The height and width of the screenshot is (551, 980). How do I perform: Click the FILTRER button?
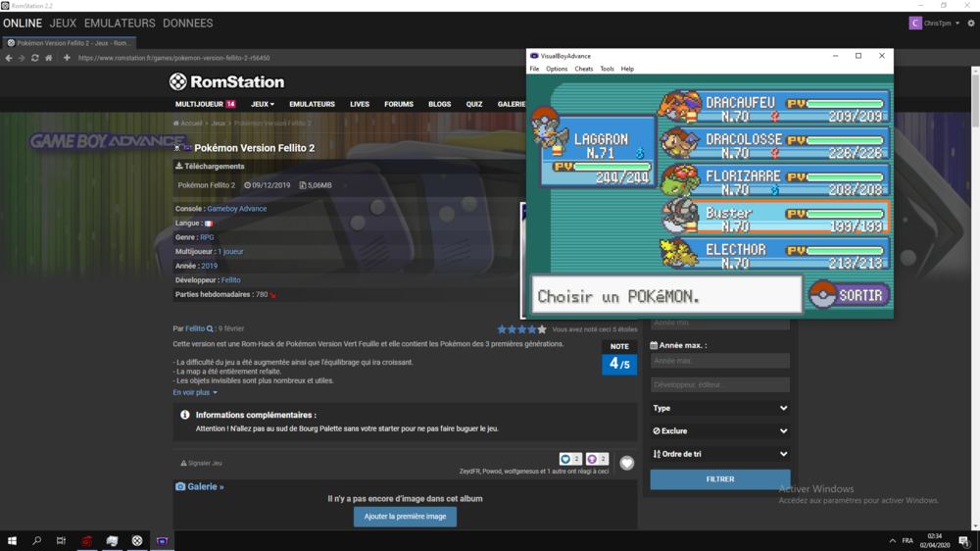click(x=719, y=479)
